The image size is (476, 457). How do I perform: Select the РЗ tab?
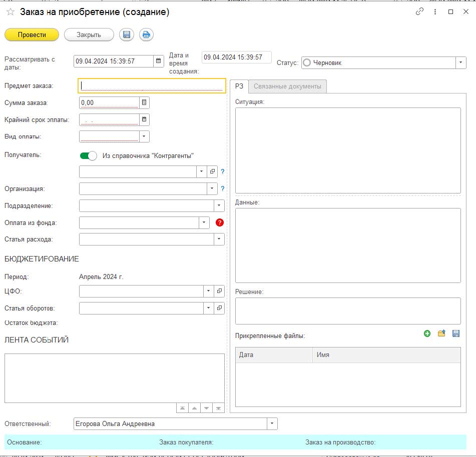coord(239,86)
